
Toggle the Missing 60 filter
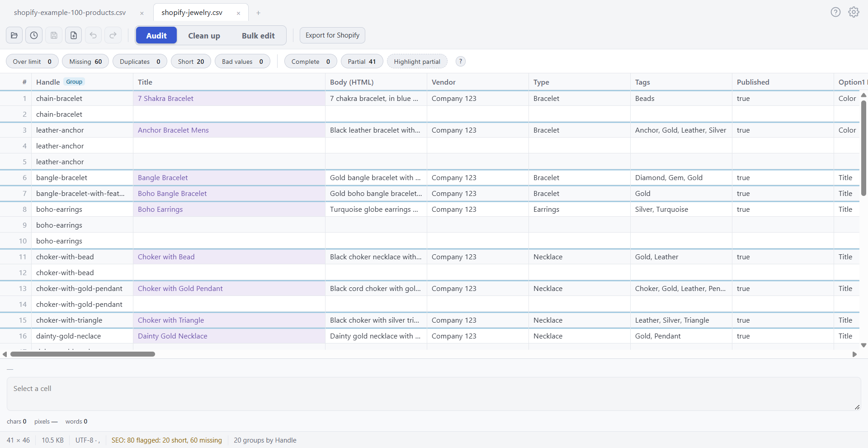[85, 62]
